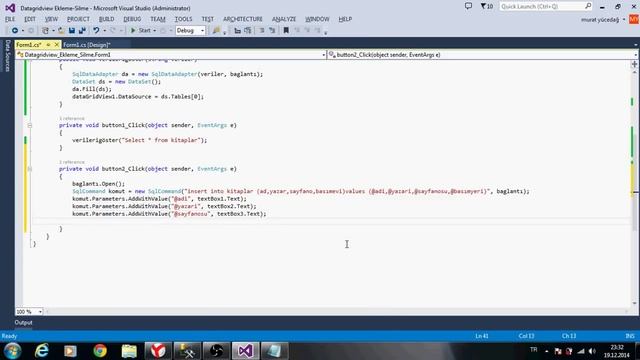640x360 pixels.
Task: Open the HELP menu
Action: 345,19
